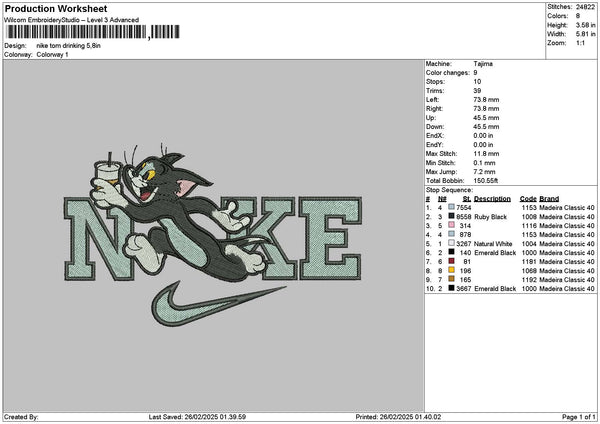The height and width of the screenshot is (424, 600).
Task: Click code '1068' in stop row 8
Action: click(529, 270)
